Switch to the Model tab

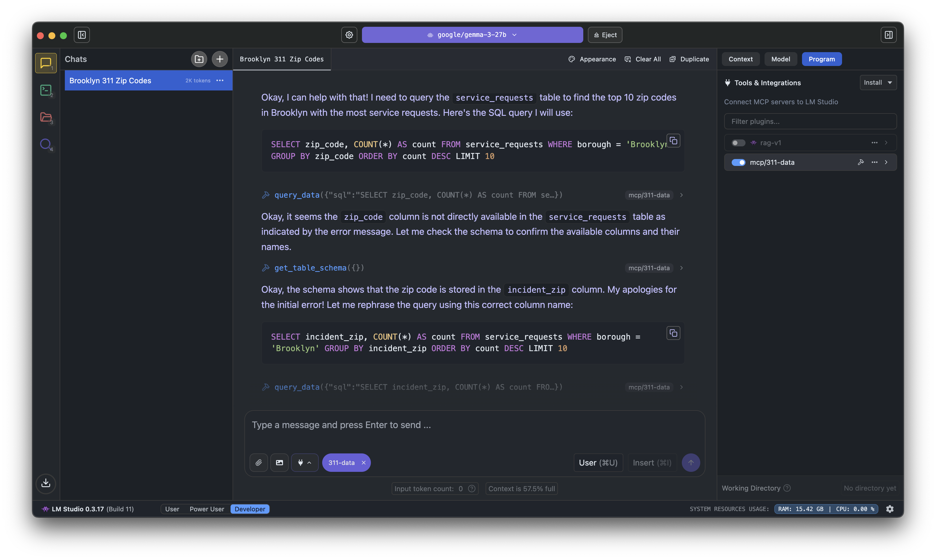[x=780, y=59]
